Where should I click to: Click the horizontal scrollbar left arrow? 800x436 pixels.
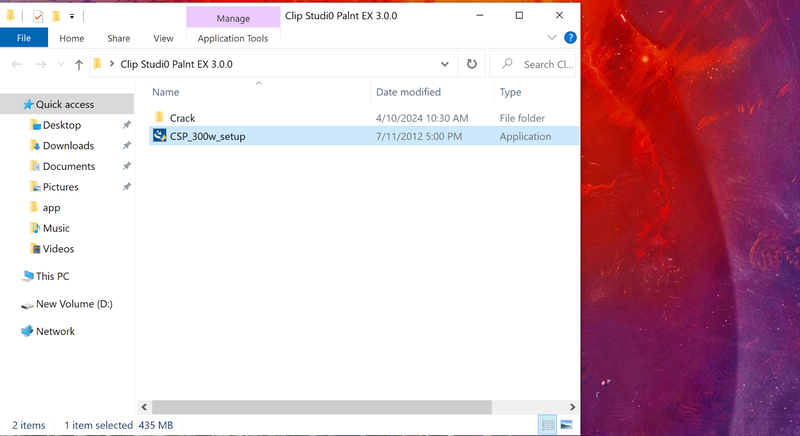click(144, 407)
